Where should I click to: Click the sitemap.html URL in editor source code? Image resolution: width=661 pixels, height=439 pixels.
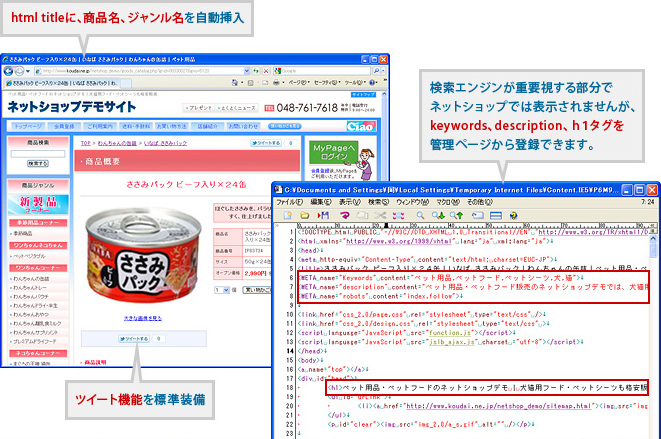click(x=499, y=406)
